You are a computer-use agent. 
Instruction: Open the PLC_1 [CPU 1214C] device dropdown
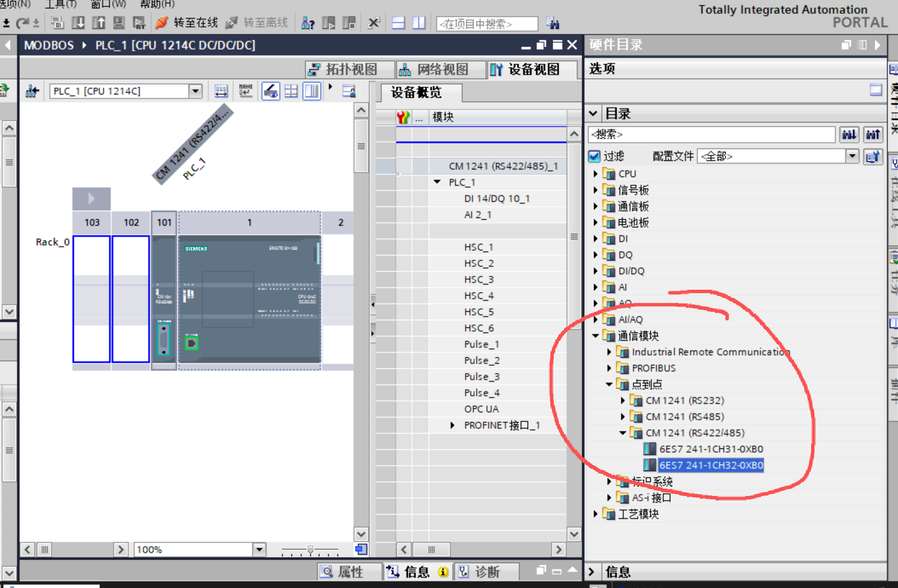195,91
